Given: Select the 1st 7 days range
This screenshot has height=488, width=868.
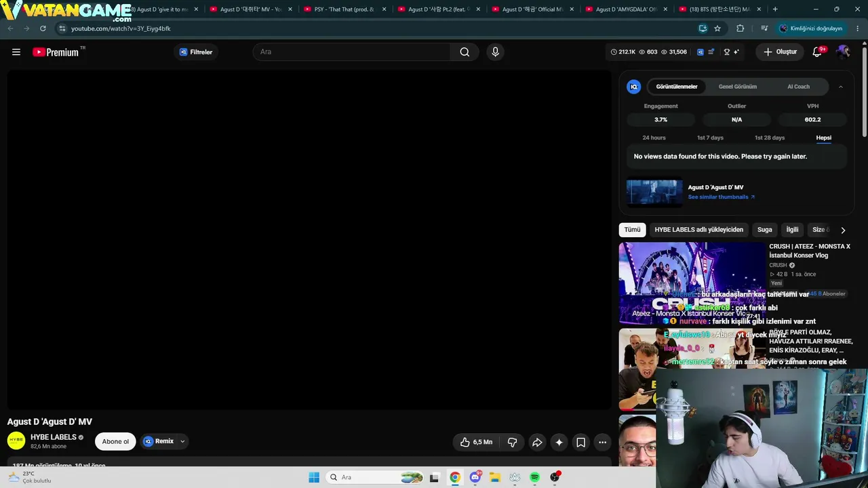Looking at the screenshot, I should pyautogui.click(x=710, y=138).
